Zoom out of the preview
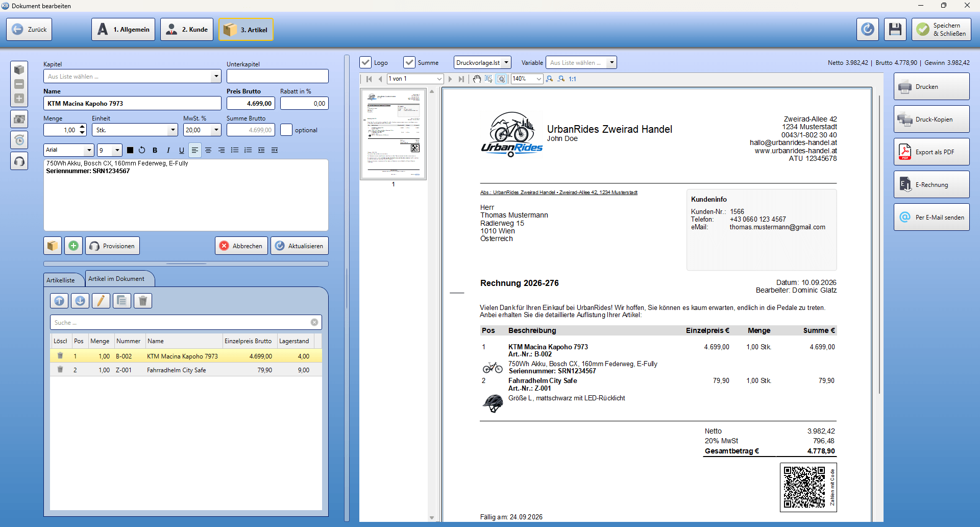The width and height of the screenshot is (980, 527). [561, 79]
